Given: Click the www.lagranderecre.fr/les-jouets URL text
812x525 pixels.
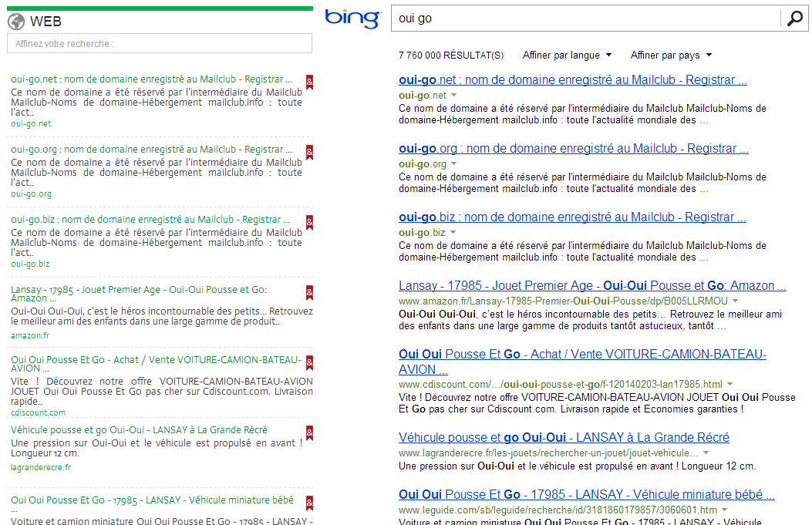Looking at the screenshot, I should click(548, 453).
